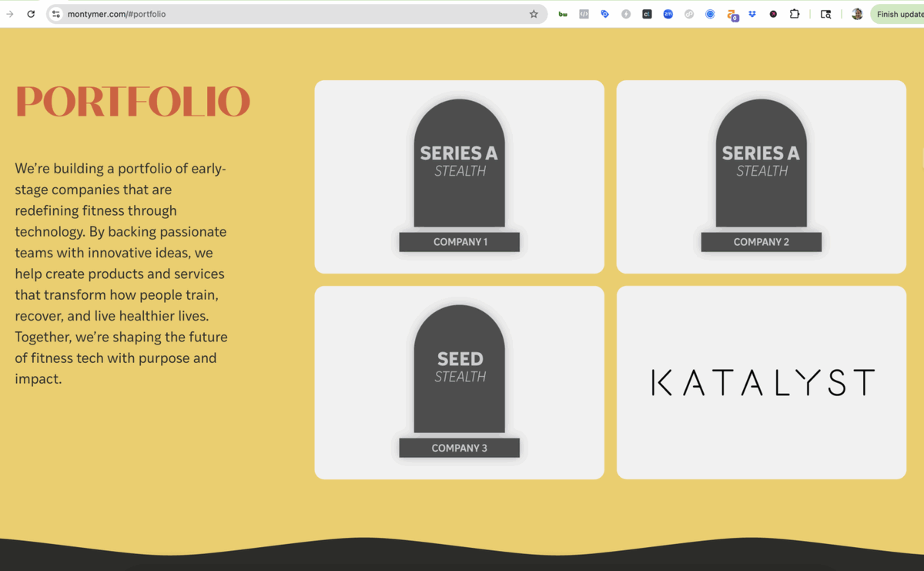Click the Finish update button
The height and width of the screenshot is (571, 924).
click(x=898, y=14)
